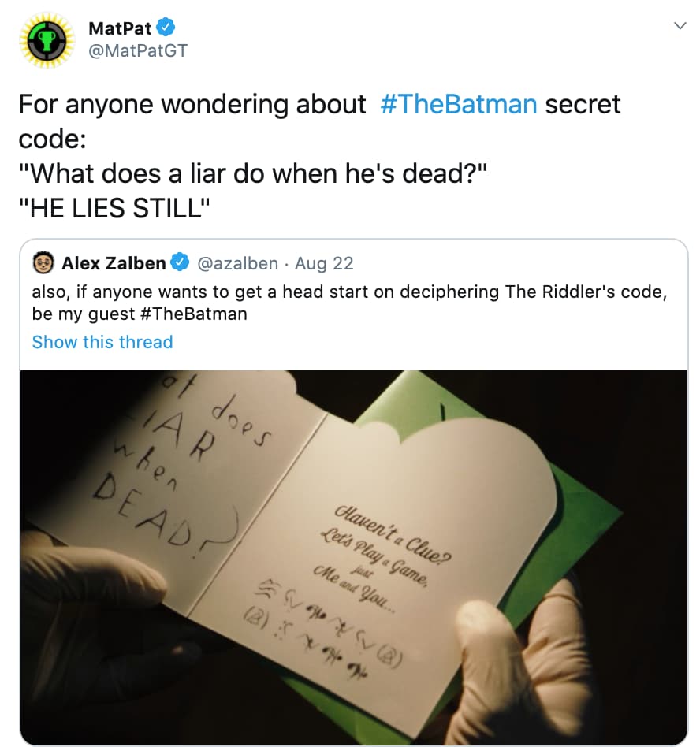Open the Riddler card photo
Image resolution: width=700 pixels, height=747 pixels.
[354, 558]
